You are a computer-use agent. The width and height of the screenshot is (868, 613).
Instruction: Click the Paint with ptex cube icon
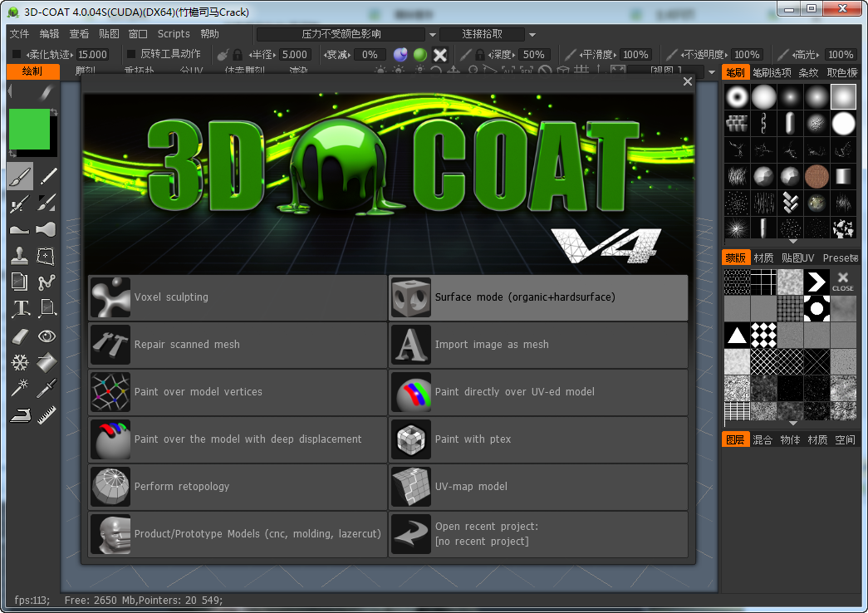[x=411, y=439]
